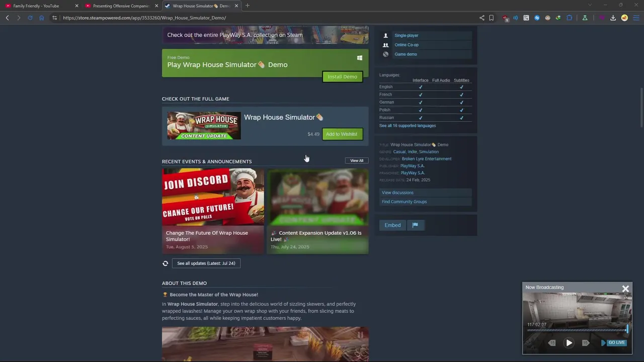Open Change The Future event card

tap(213, 211)
